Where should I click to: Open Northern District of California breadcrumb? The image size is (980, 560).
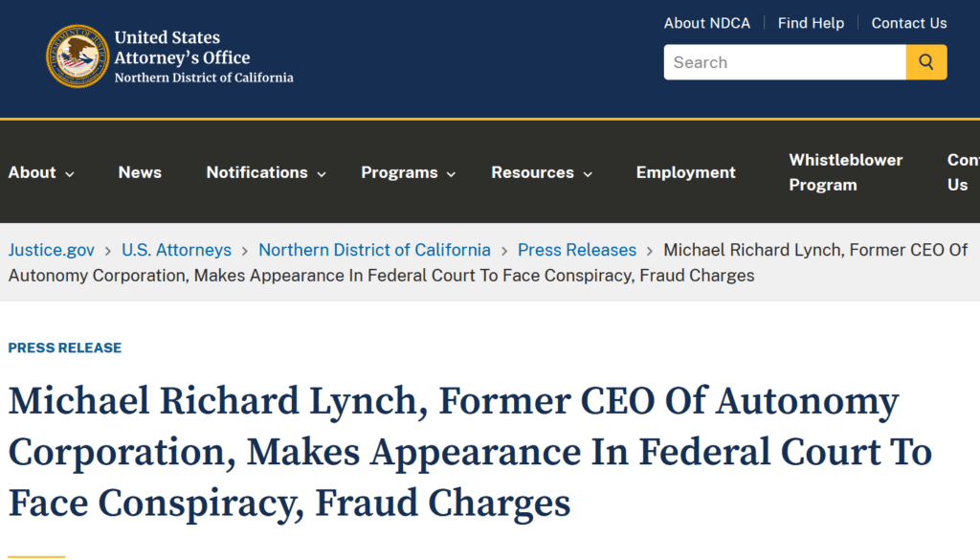coord(374,249)
